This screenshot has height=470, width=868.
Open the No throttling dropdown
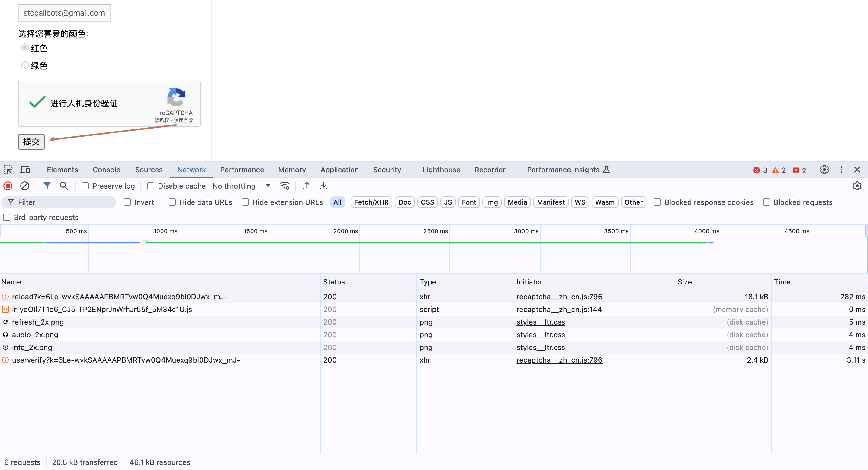coord(241,186)
